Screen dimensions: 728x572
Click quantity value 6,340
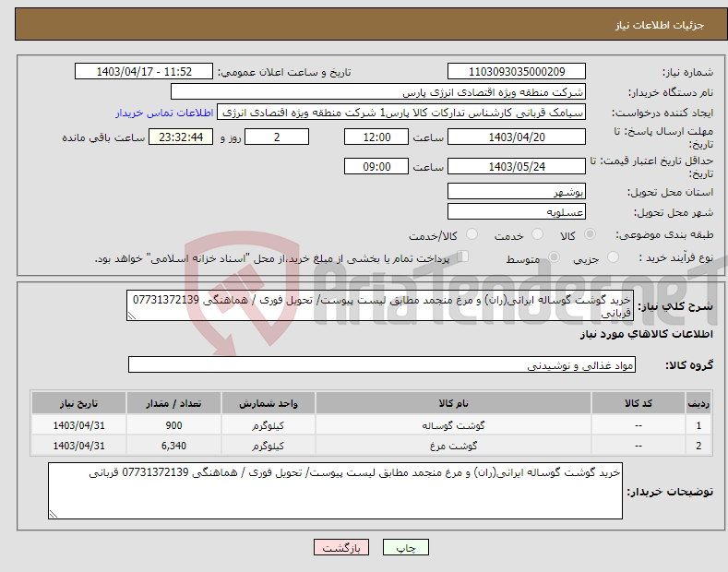pos(173,446)
